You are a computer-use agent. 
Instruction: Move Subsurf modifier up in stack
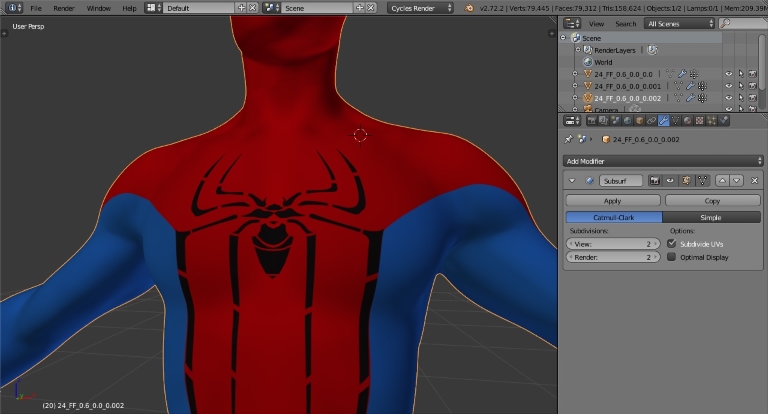point(722,181)
